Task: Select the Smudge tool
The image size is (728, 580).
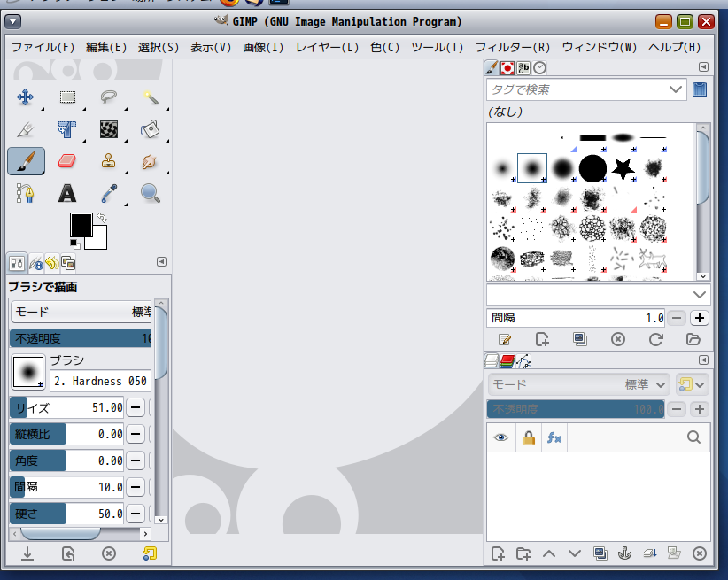Action: pos(151,161)
